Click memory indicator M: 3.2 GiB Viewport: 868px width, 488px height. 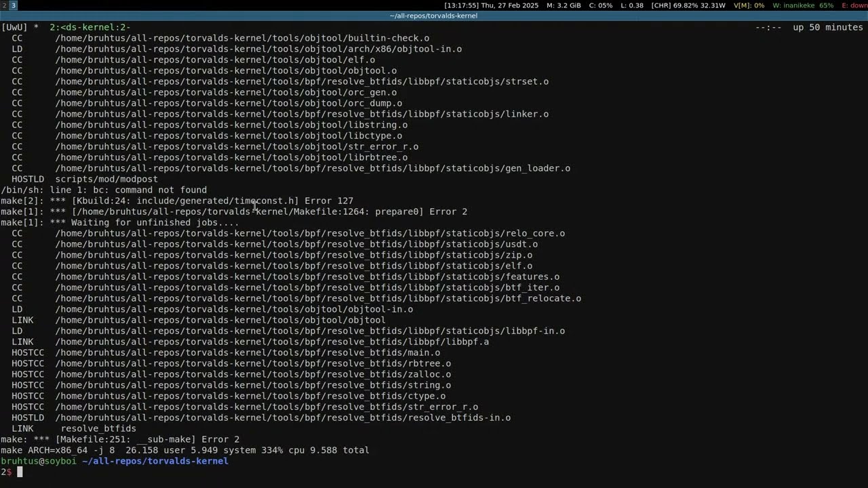coord(564,5)
